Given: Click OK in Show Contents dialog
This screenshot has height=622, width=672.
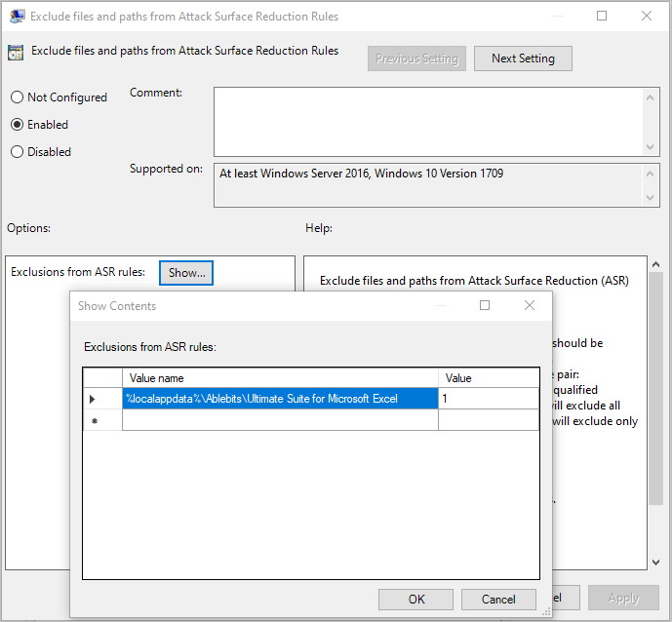Looking at the screenshot, I should [x=415, y=599].
